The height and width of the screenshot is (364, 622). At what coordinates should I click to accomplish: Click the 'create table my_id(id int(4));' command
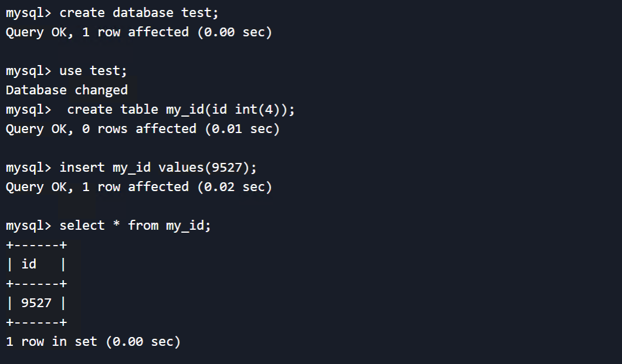pos(181,110)
